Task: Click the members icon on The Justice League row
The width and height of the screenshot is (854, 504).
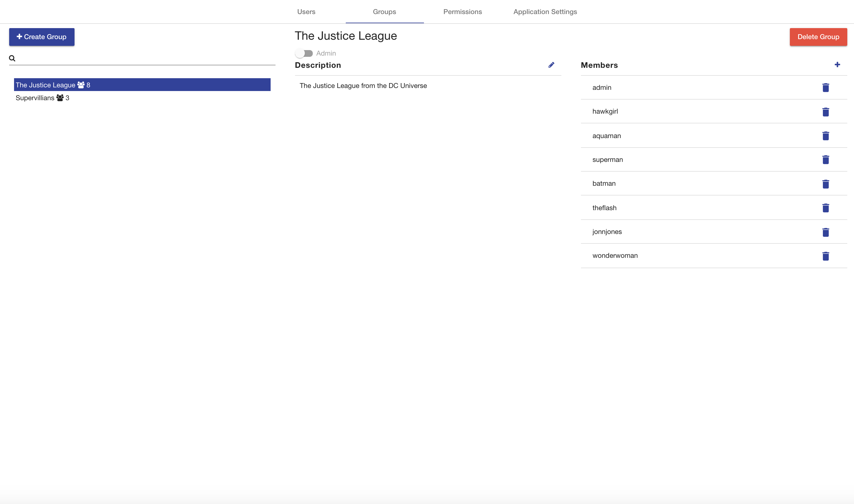Action: (81, 85)
